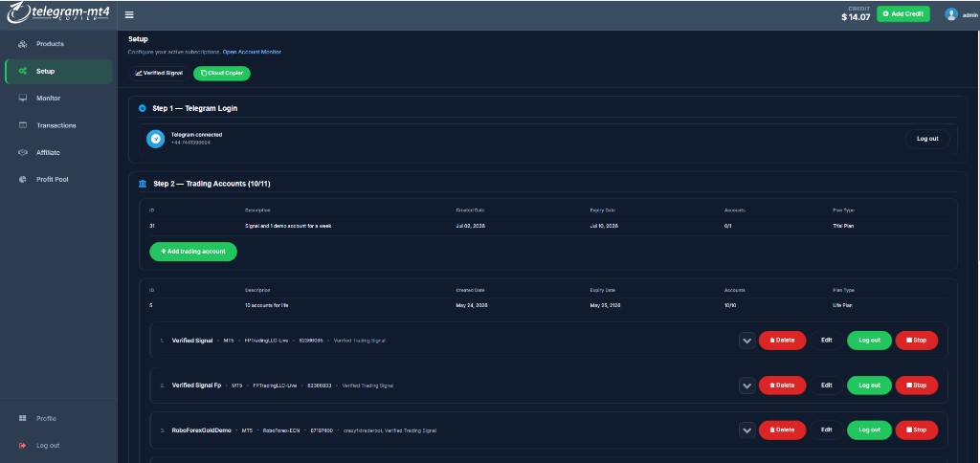This screenshot has width=980, height=463.
Task: Switch to the Cloud Copier tab
Action: pyautogui.click(x=222, y=73)
